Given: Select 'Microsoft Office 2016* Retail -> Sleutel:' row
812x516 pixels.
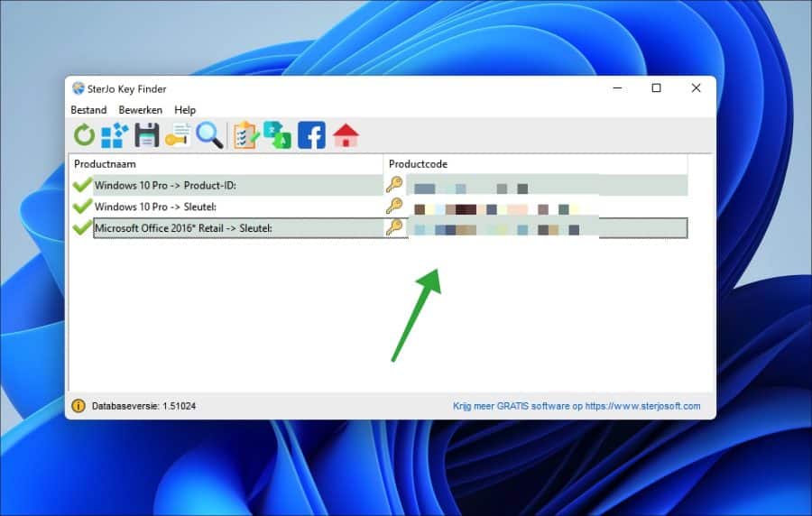Looking at the screenshot, I should click(x=379, y=228).
